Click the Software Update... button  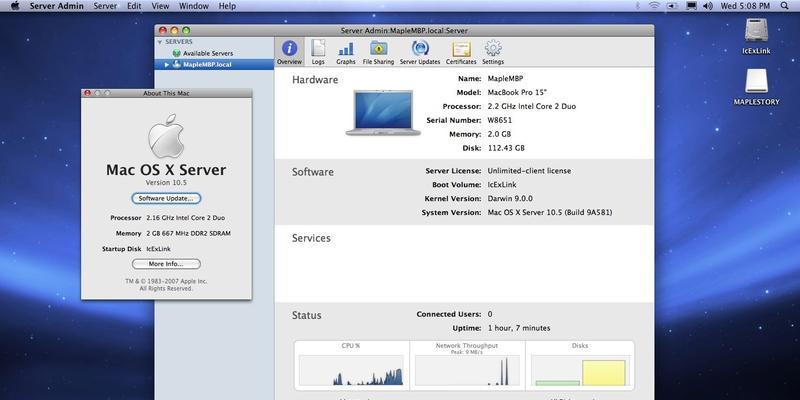click(x=166, y=198)
